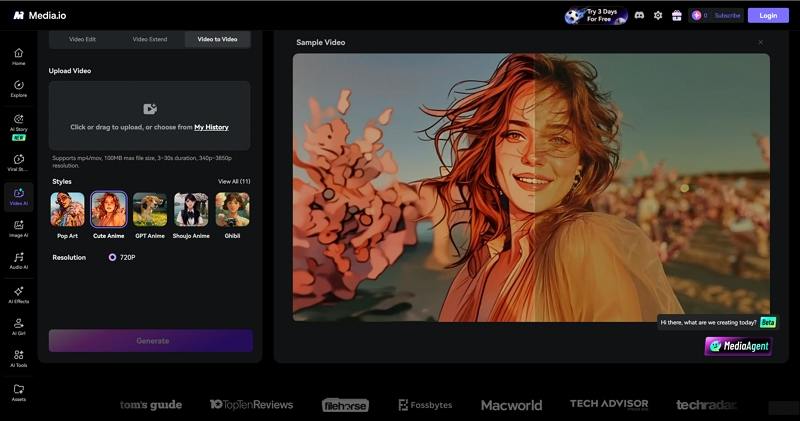Switch to the Video Extend tab
The width and height of the screenshot is (800, 421).
click(x=149, y=39)
